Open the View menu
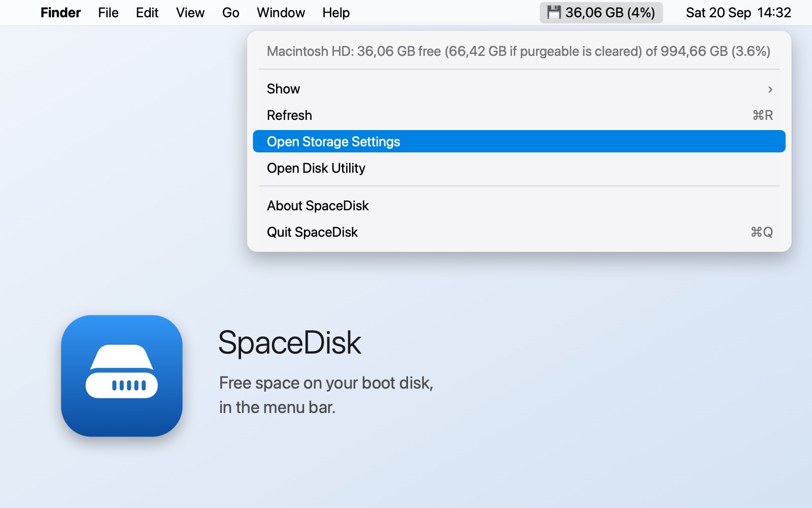Viewport: 812px width, 508px height. click(190, 13)
